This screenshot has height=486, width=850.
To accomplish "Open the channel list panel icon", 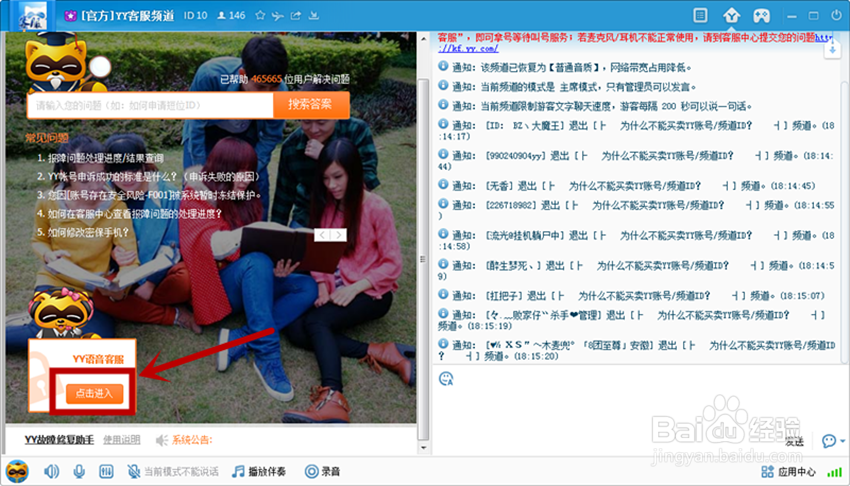I will (700, 15).
